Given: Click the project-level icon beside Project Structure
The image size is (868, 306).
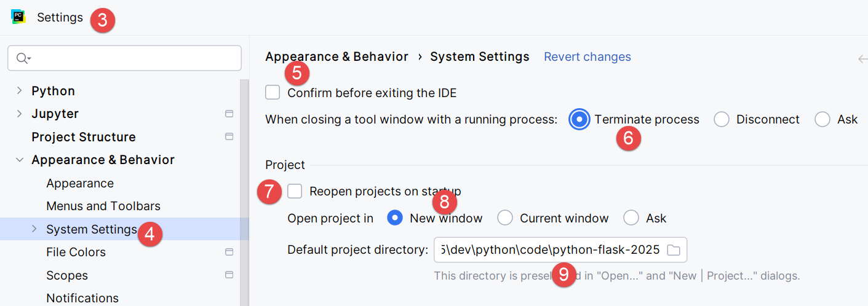Looking at the screenshot, I should click(x=229, y=136).
